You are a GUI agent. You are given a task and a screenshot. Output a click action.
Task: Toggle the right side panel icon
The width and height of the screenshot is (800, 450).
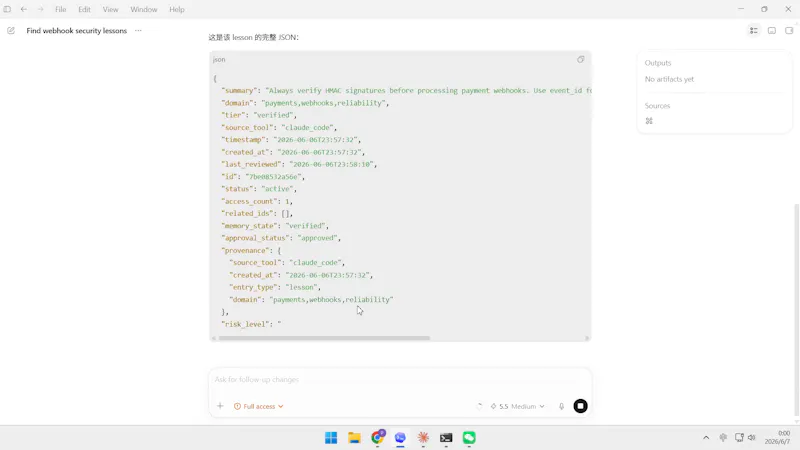(x=789, y=31)
